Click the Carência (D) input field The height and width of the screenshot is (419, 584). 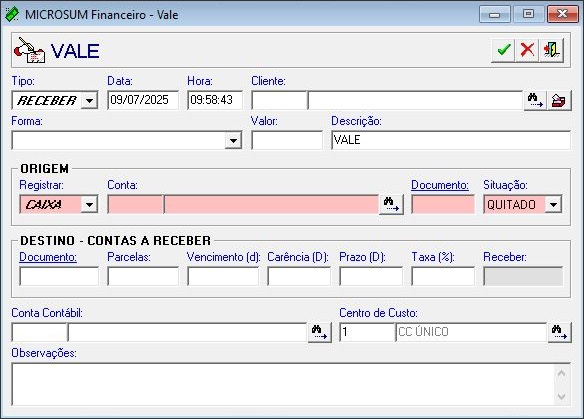click(x=299, y=276)
